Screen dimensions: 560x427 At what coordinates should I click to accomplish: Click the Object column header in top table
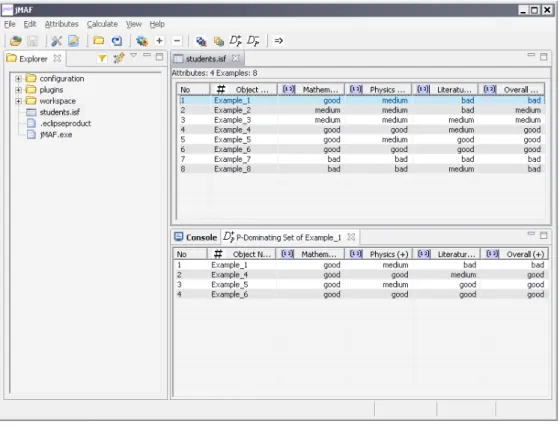(x=244, y=90)
